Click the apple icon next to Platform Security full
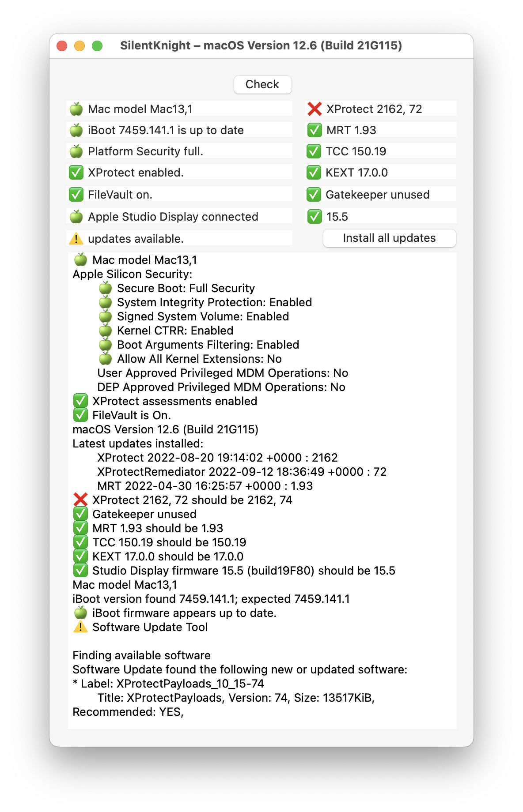This screenshot has height=812, width=523. [76, 151]
